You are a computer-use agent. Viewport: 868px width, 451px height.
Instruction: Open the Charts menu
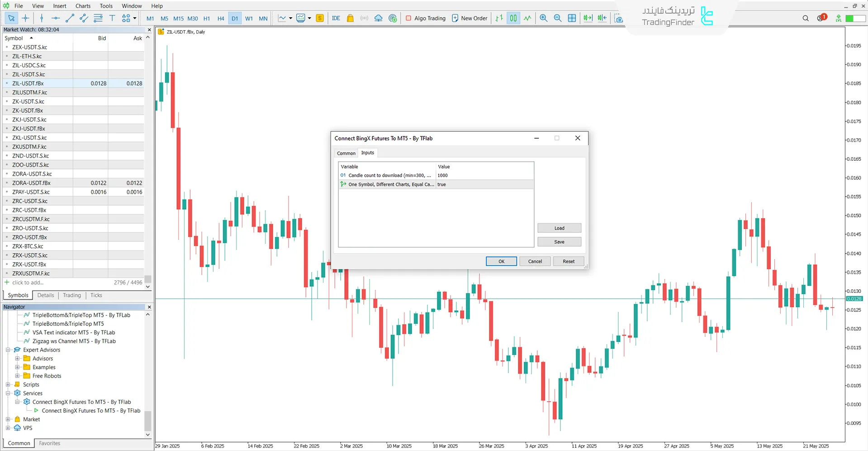tap(83, 6)
